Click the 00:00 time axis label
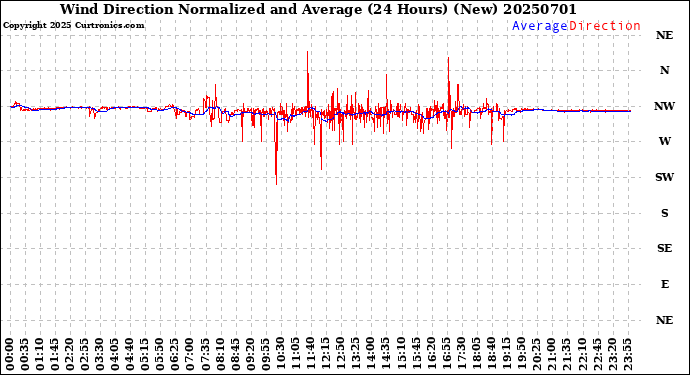This screenshot has height=375, width=690. point(10,355)
